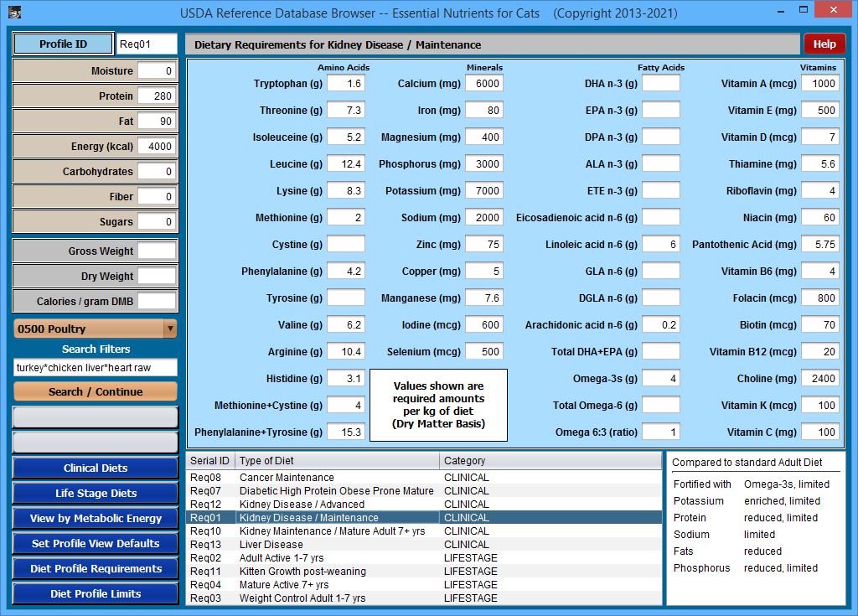Show Life Stage Diets

96,493
